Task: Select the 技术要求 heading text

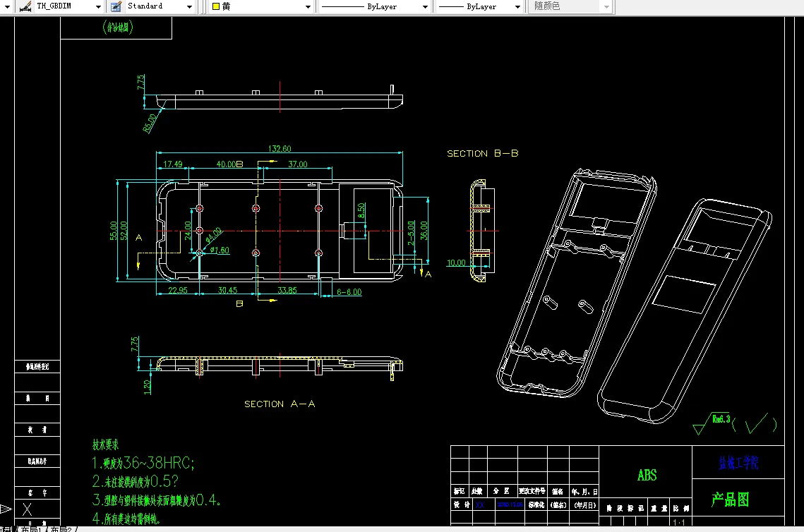Action: pos(106,445)
